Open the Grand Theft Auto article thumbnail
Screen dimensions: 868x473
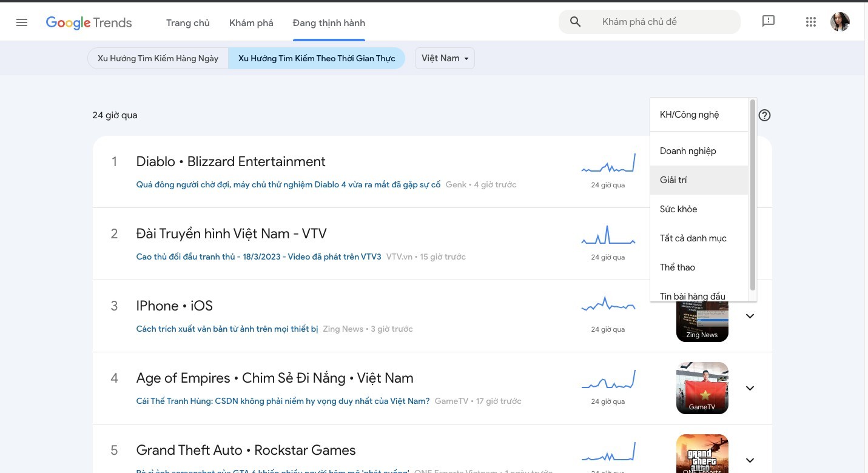702,454
